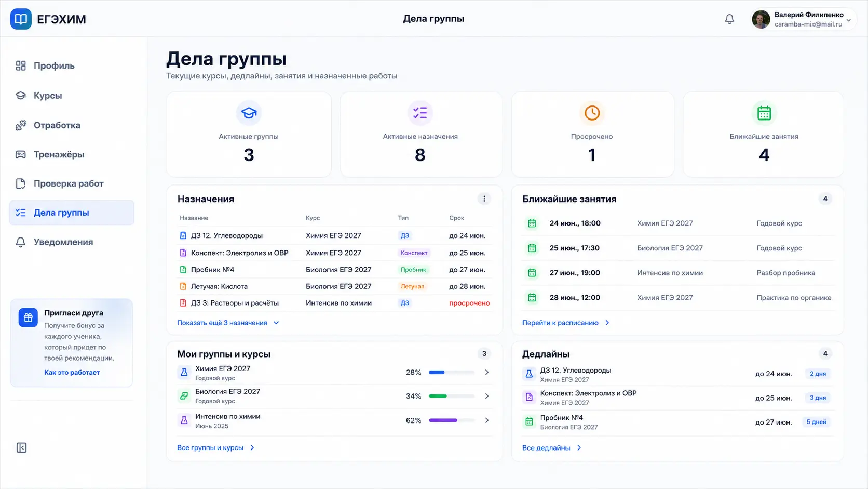868x489 pixels.
Task: Click the calendar icon for 28 июн., 12:00 lesson
Action: coord(532,298)
